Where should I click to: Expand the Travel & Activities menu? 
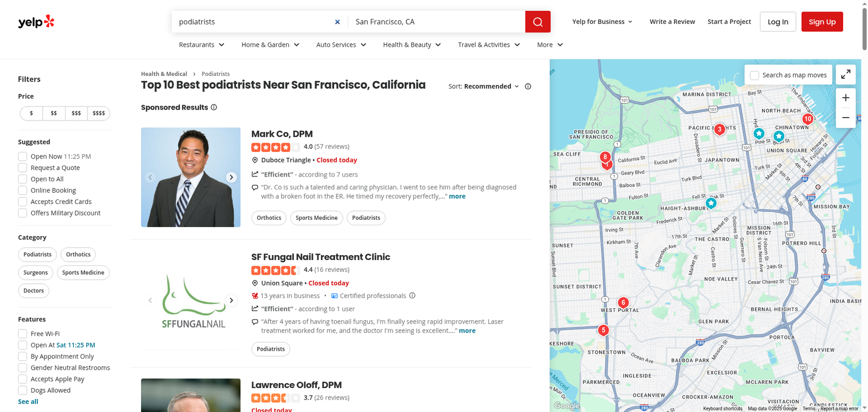489,45
